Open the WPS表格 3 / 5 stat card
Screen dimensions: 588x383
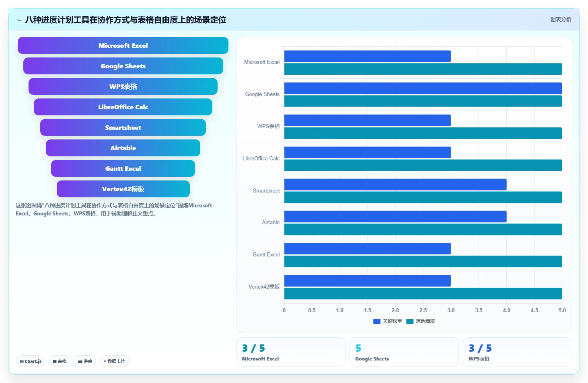coord(518,352)
